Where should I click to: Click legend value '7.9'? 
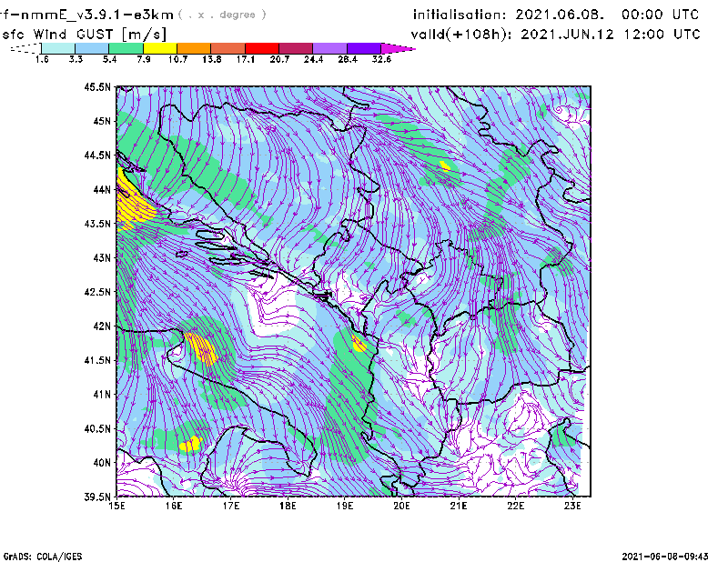pyautogui.click(x=144, y=59)
